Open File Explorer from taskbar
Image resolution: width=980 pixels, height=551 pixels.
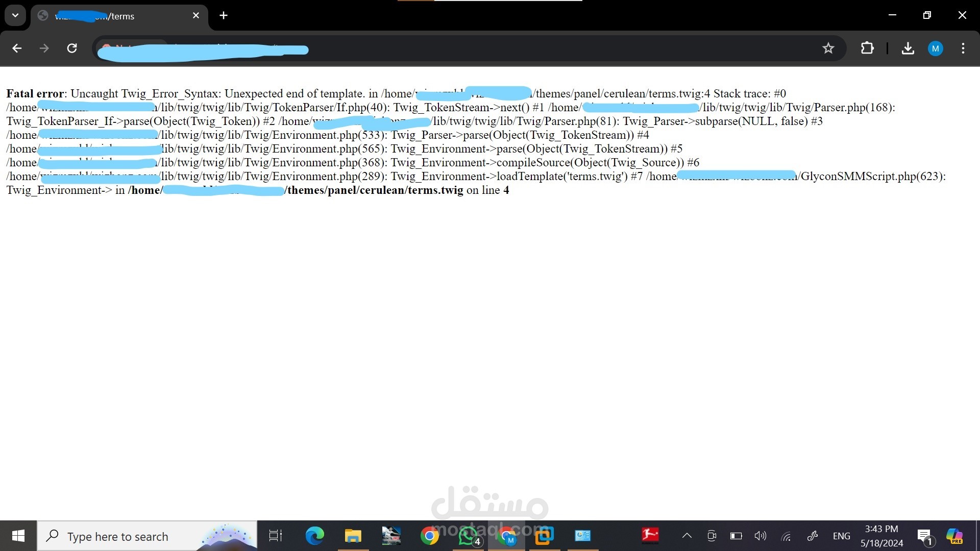(353, 536)
